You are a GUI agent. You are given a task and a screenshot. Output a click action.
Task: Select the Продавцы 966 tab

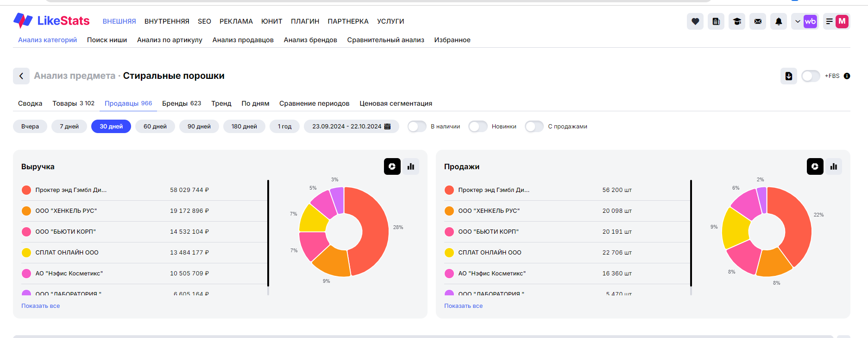128,103
